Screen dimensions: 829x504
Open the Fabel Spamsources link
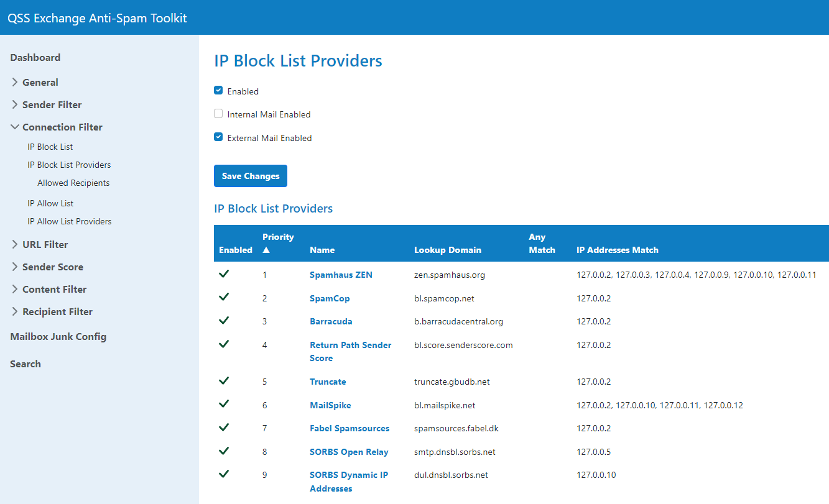[x=350, y=428]
